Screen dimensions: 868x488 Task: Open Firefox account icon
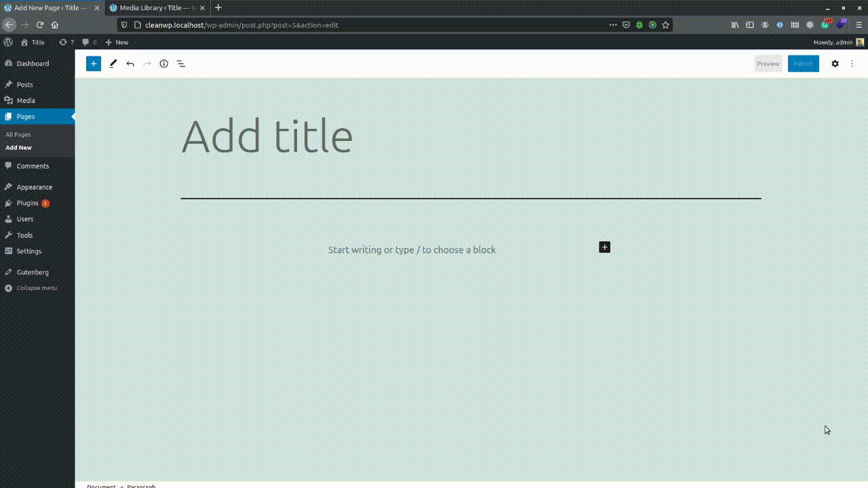pyautogui.click(x=765, y=25)
